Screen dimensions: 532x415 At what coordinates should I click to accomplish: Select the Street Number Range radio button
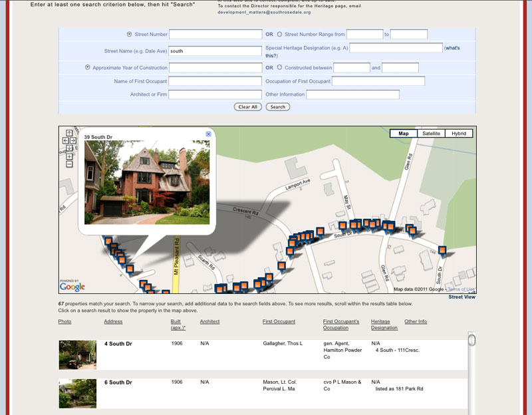(279, 34)
